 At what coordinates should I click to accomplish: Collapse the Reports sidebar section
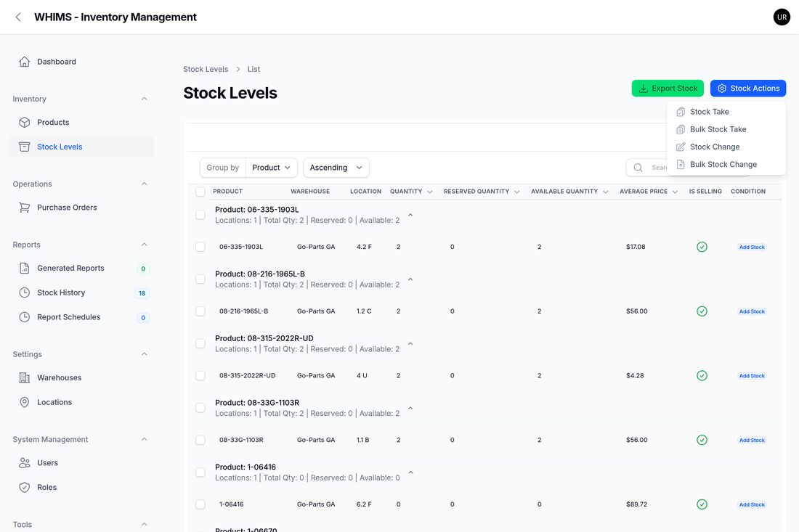pos(145,245)
